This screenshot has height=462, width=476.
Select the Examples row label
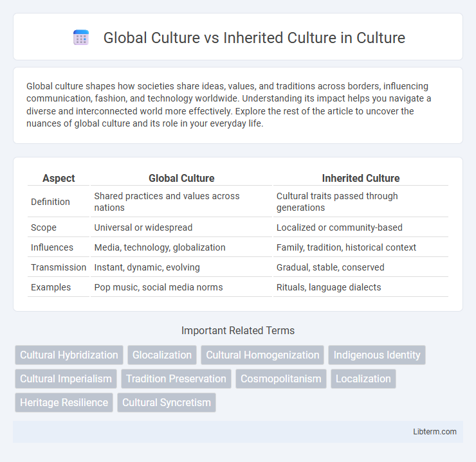tap(51, 287)
